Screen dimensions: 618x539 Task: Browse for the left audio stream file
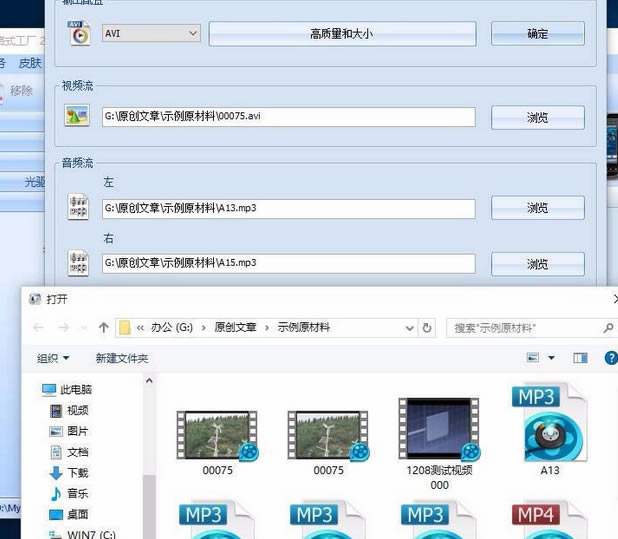(538, 208)
